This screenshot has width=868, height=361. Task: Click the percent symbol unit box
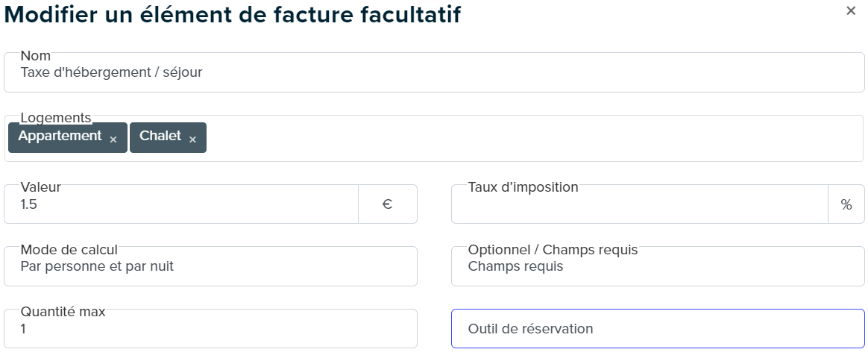(x=846, y=204)
